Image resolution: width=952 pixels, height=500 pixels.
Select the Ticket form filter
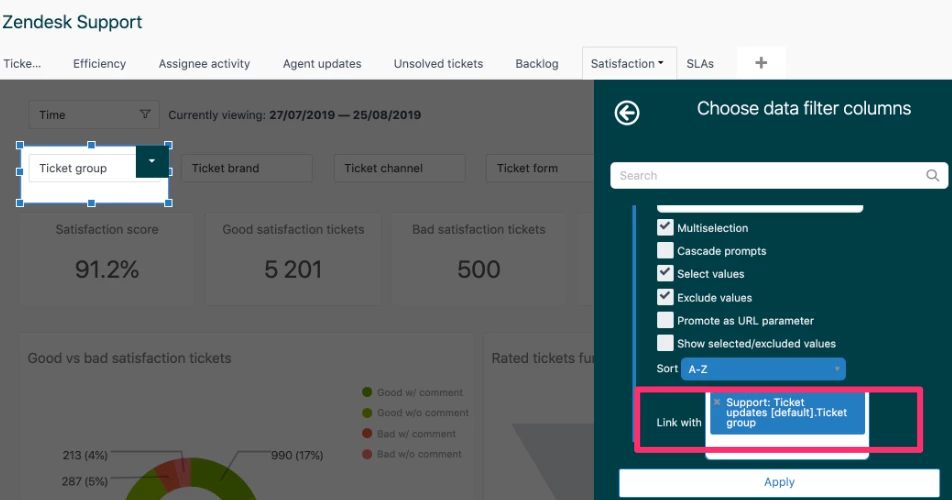coord(540,168)
